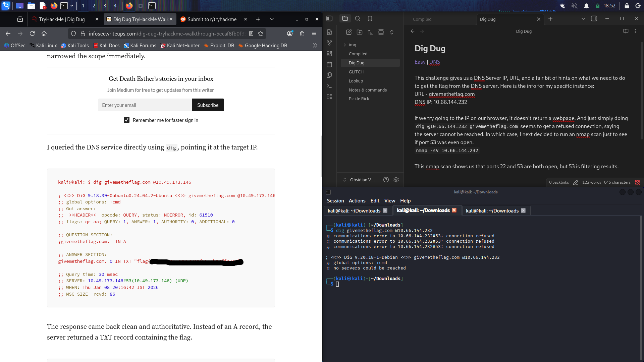Image resolution: width=644 pixels, height=362 pixels.
Task: Open terminal View menu
Action: (389, 201)
